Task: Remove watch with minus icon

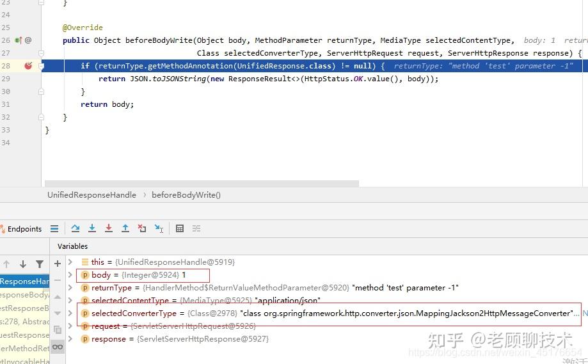Action: click(58, 280)
